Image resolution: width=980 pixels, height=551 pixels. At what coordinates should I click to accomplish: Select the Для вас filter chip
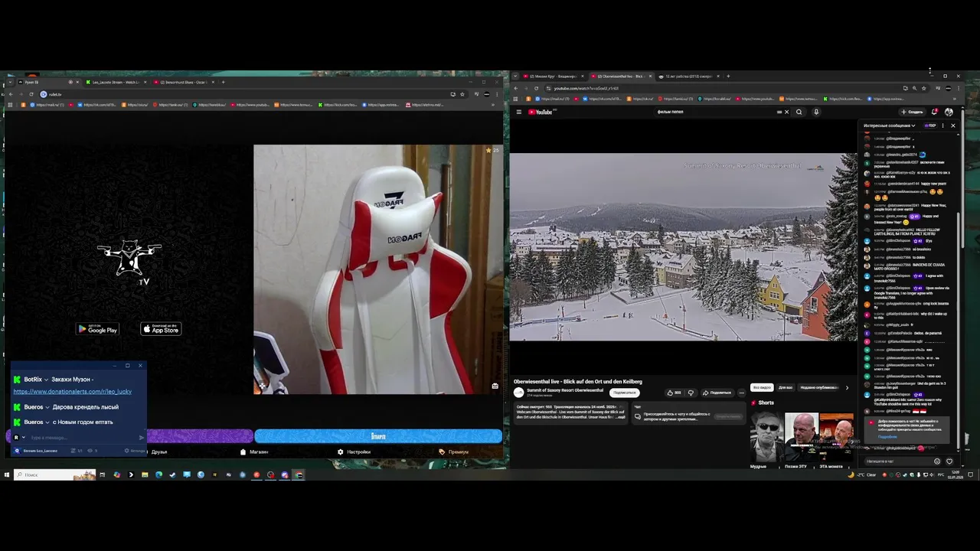[786, 387]
